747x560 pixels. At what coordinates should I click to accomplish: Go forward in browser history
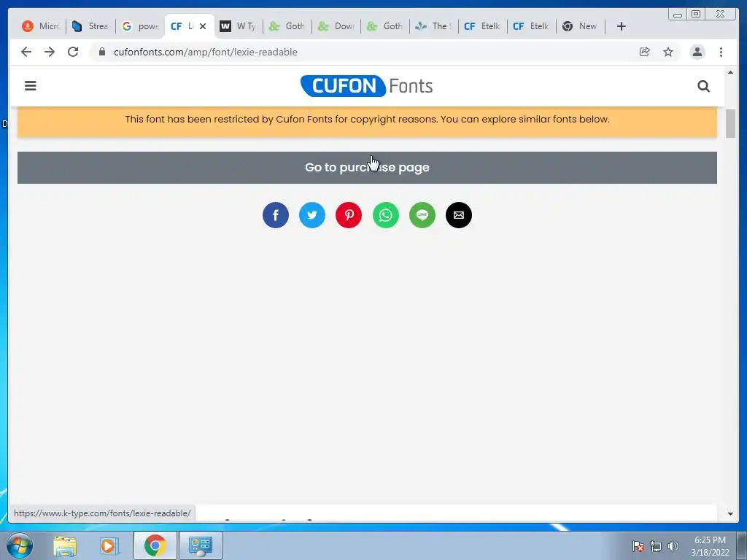[50, 52]
